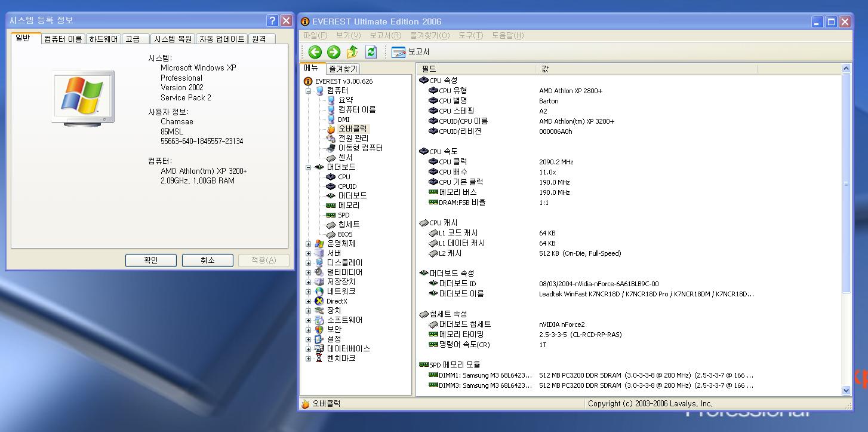868x432 pixels.
Task: Click the Up level arrow toolbar icon
Action: pos(352,52)
